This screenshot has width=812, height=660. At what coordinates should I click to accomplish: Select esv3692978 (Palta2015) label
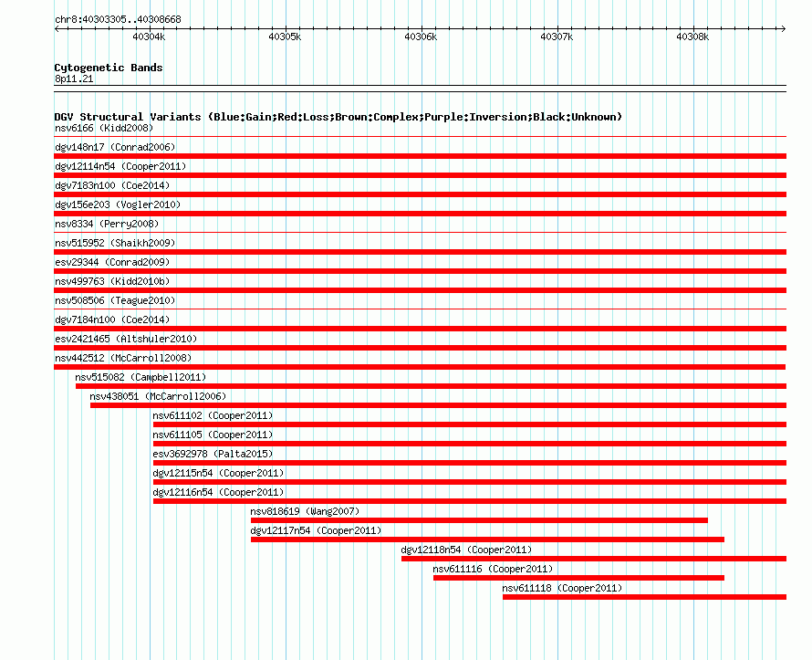point(213,454)
